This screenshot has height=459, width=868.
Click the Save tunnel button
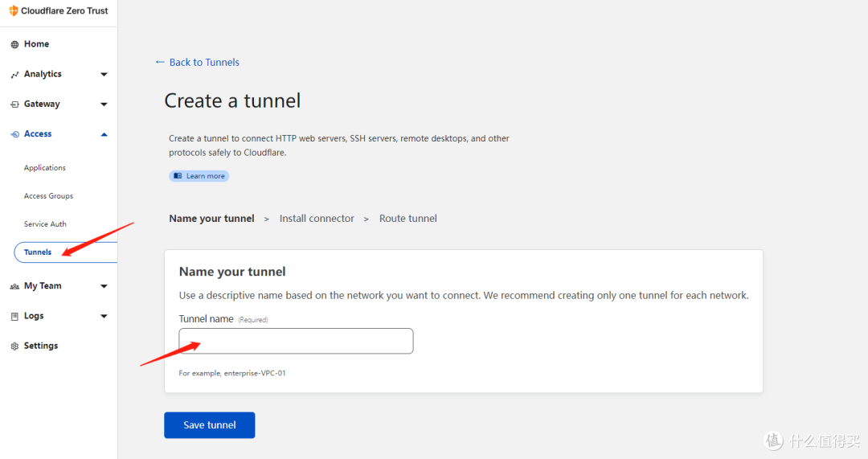pos(209,425)
